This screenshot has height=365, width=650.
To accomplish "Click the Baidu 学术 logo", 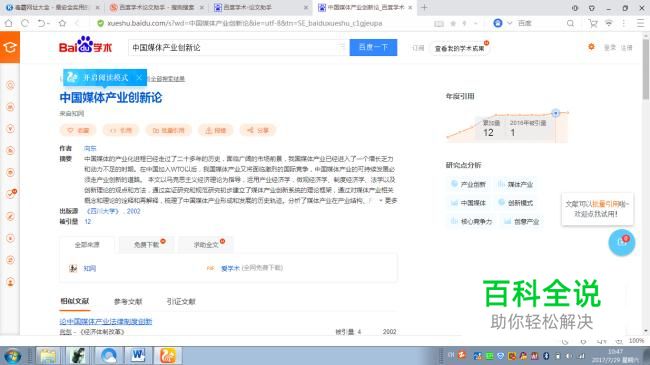I will [85, 45].
